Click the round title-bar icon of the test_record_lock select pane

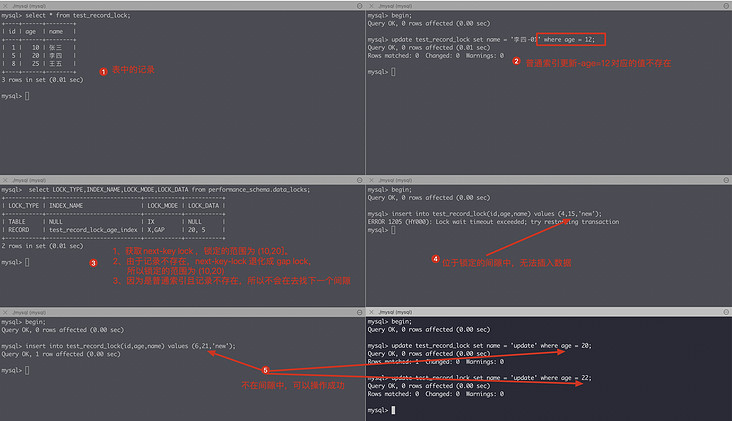(359, 6)
